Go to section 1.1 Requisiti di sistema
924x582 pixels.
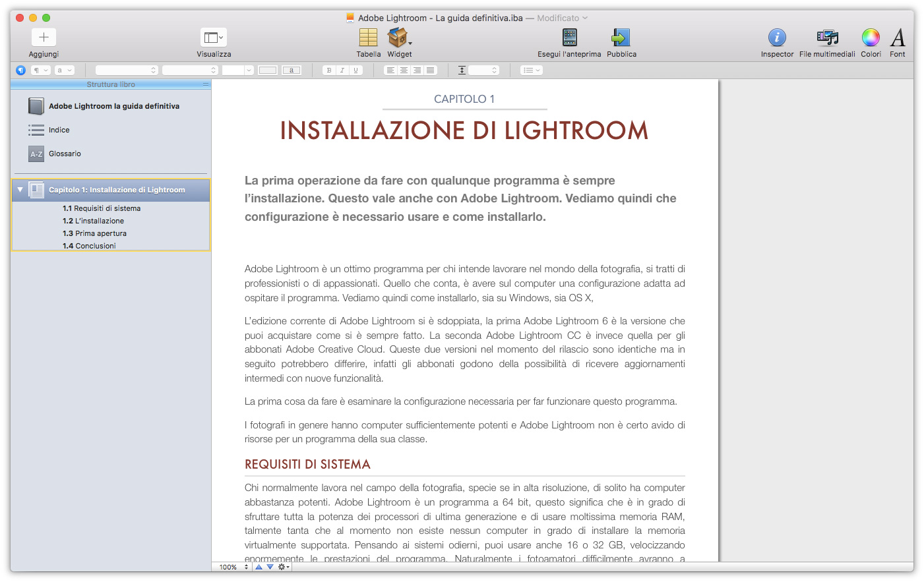(x=102, y=208)
